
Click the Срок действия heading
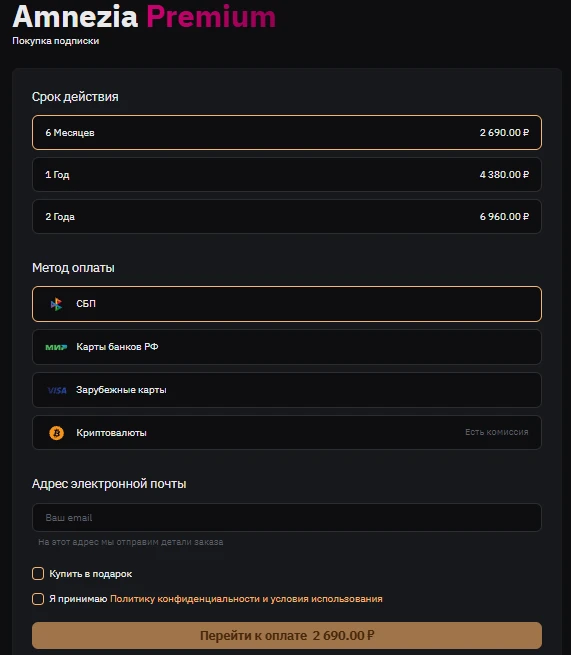(75, 97)
